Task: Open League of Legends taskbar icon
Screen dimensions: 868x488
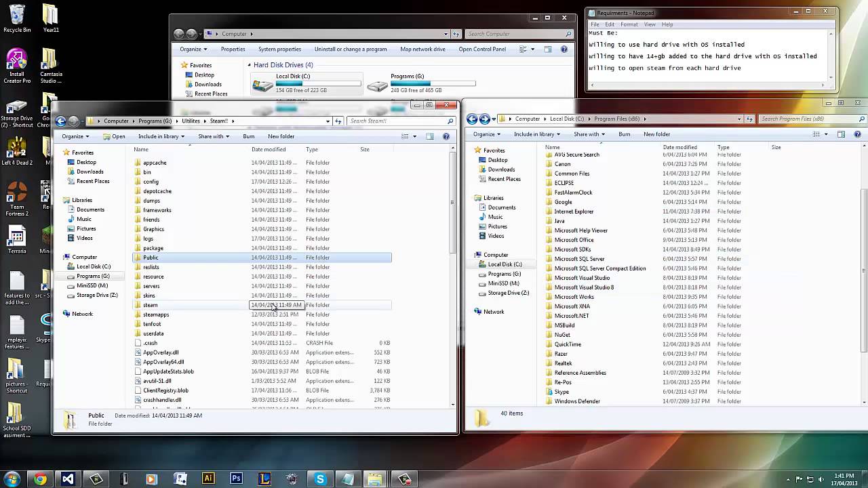Action: 264,479
